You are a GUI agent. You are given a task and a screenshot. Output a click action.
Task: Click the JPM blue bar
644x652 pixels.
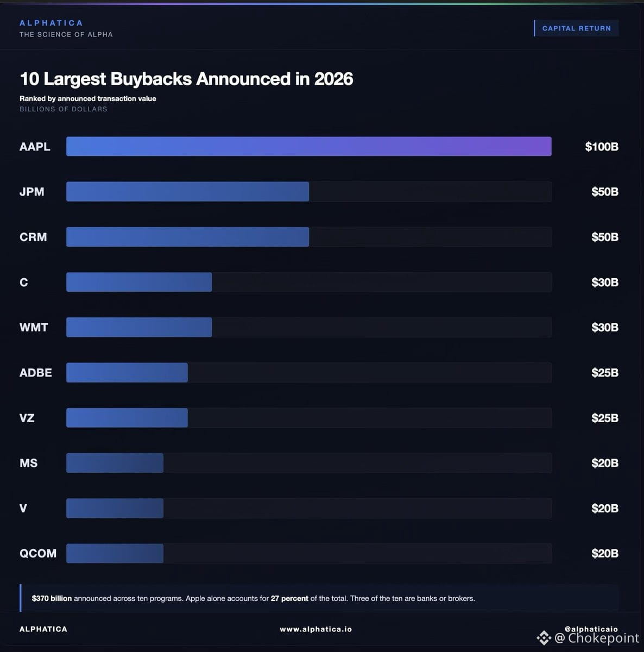[x=187, y=192]
